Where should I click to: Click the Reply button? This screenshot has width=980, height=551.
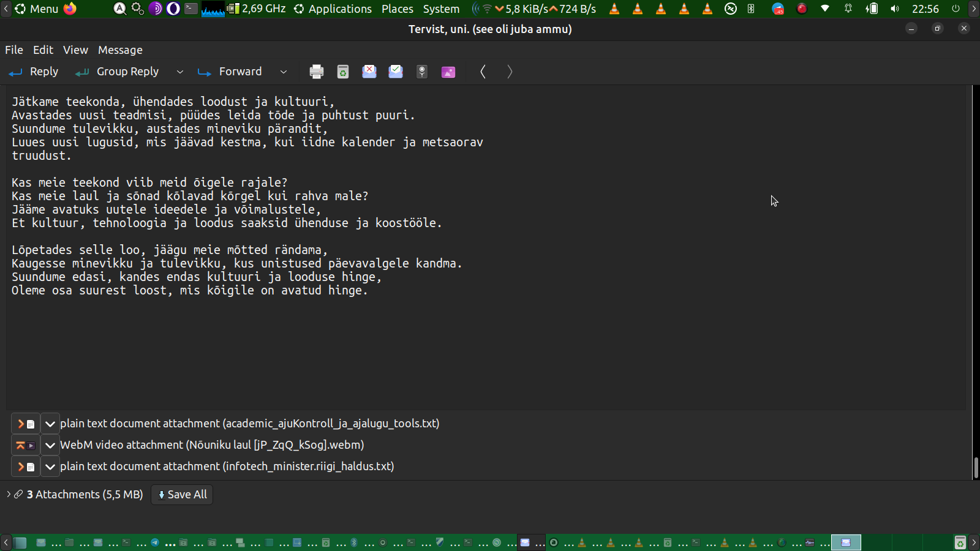click(x=34, y=72)
